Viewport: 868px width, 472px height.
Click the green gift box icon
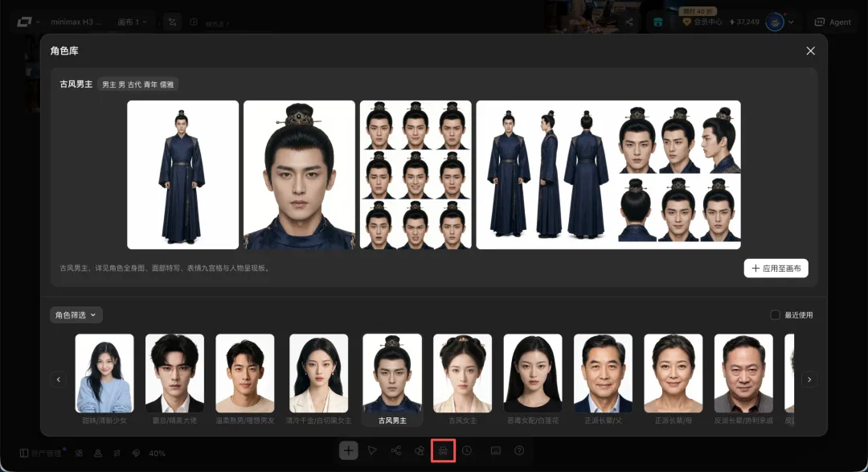pyautogui.click(x=657, y=23)
